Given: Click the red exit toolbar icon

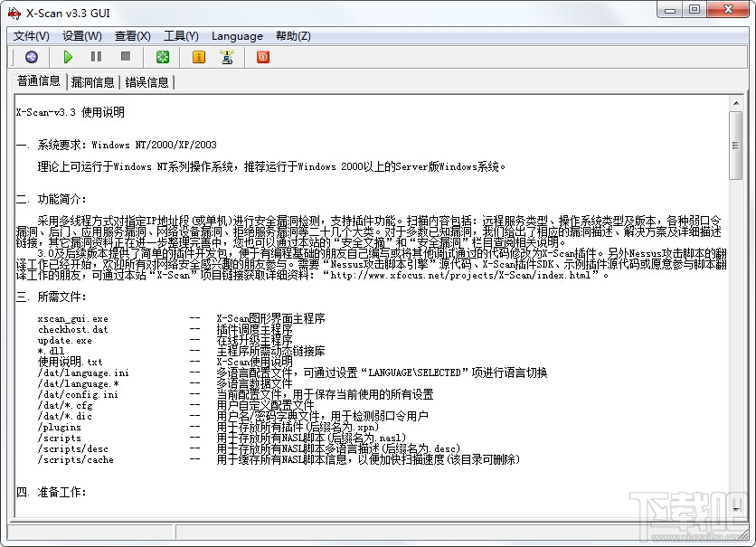Looking at the screenshot, I should click(x=263, y=57).
